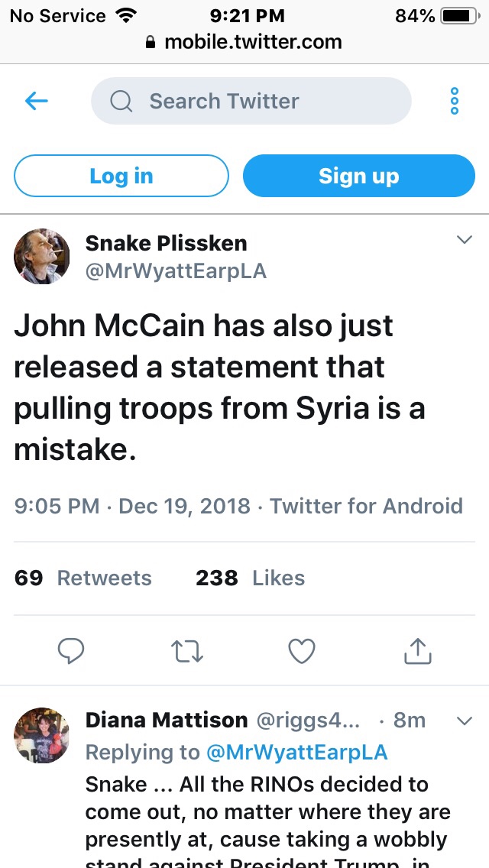The image size is (489, 868).
Task: Tap the reply speech bubble icon
Action: click(71, 651)
